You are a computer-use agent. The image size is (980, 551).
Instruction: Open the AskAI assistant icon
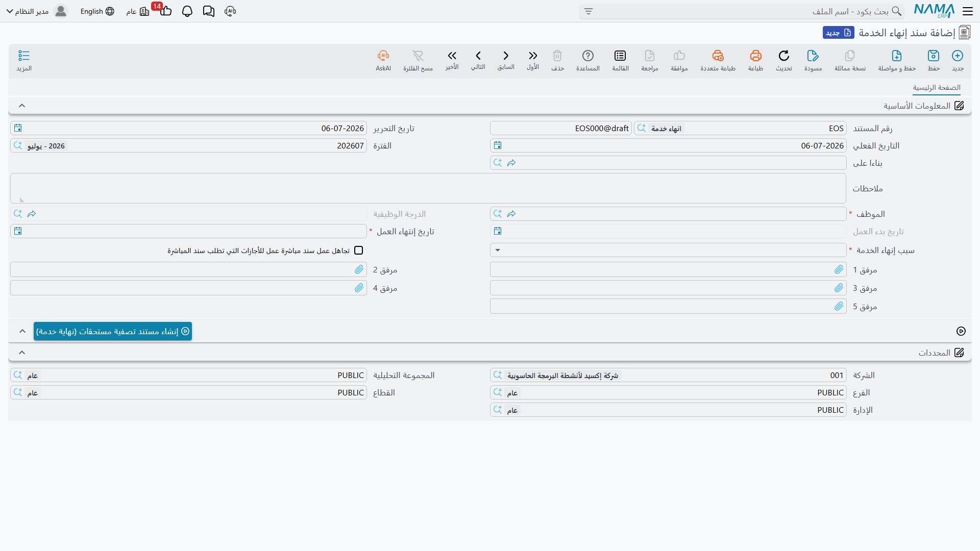pos(383,56)
